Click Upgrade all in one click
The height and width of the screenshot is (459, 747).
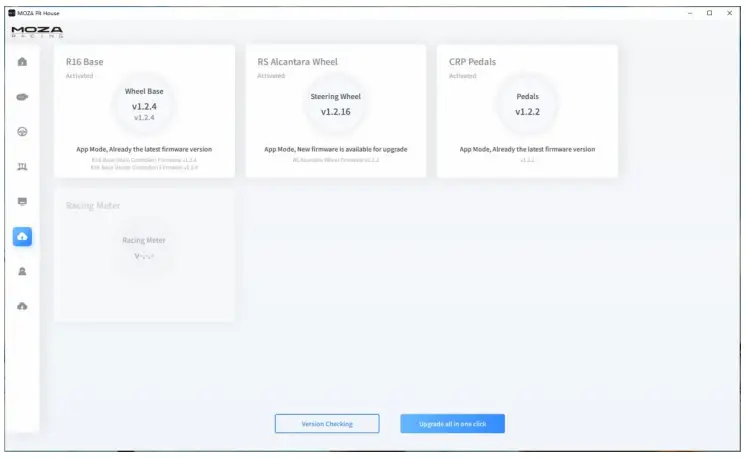(452, 424)
